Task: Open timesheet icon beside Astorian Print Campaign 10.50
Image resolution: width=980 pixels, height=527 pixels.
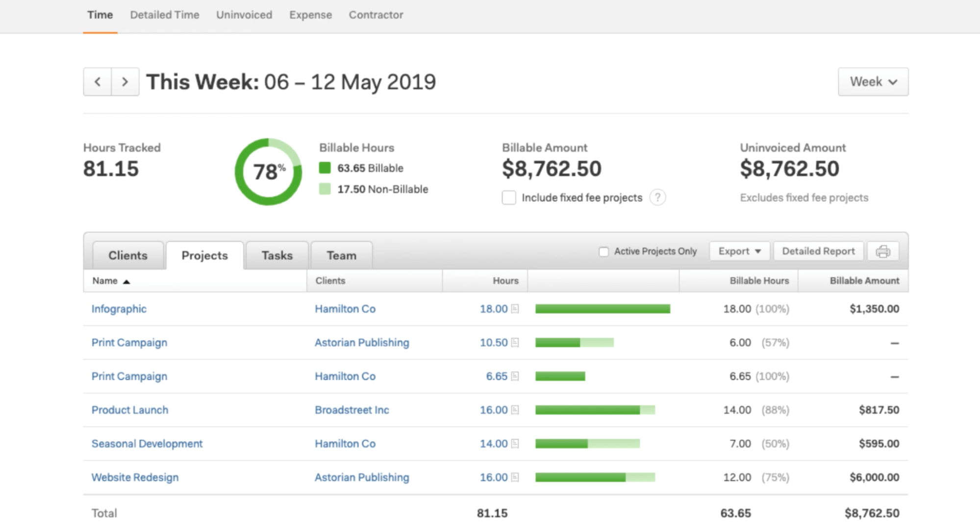Action: click(515, 343)
